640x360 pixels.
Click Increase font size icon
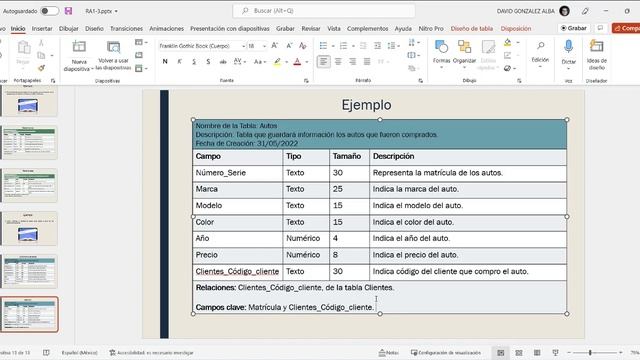(275, 46)
